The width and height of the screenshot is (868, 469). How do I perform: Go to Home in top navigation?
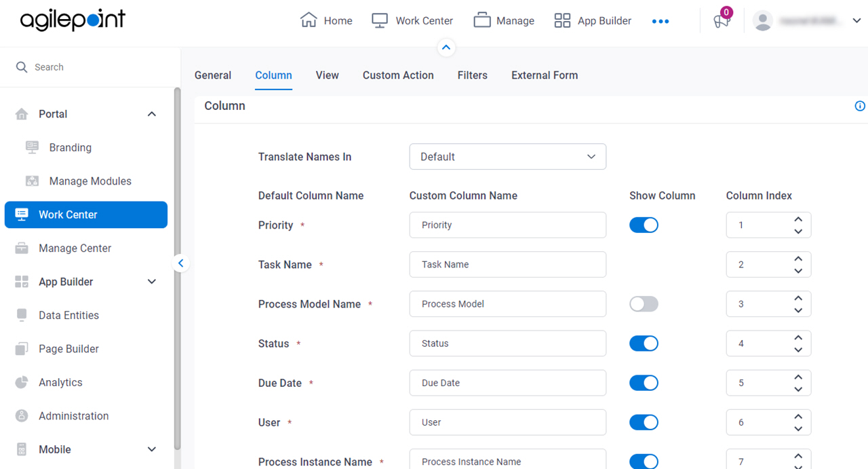coord(326,21)
